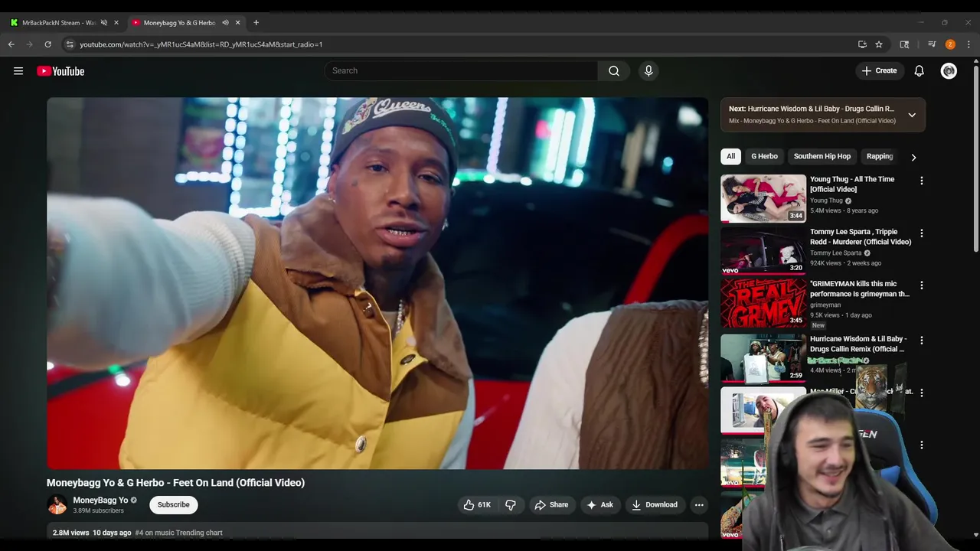
Task: Unmute the MrBackPackN Stream tab audio icon
Action: point(104,23)
